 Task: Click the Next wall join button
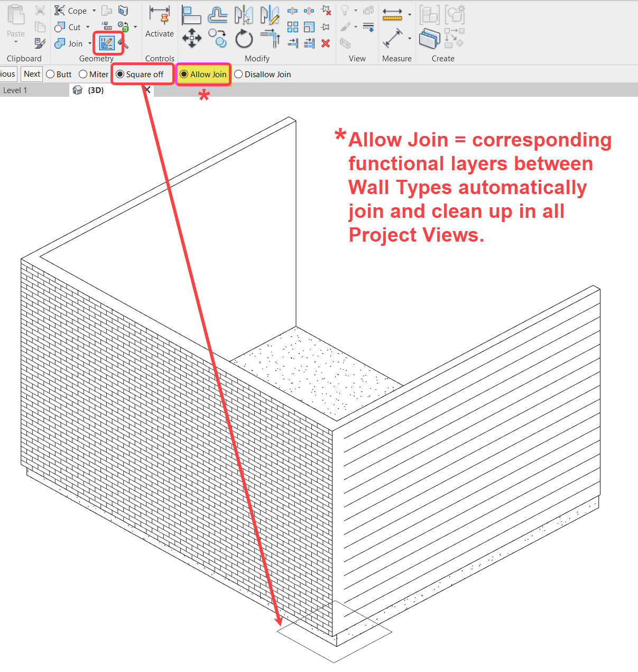click(x=31, y=73)
